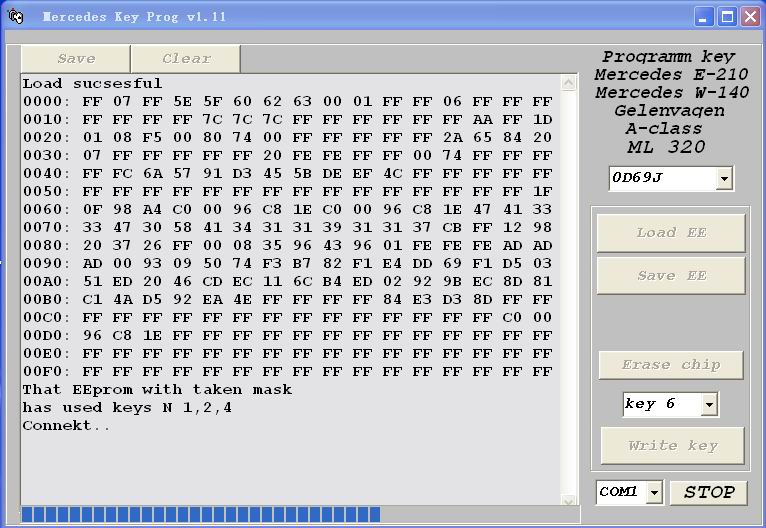
Task: Click the address label 00D0:
Action: 46,336
